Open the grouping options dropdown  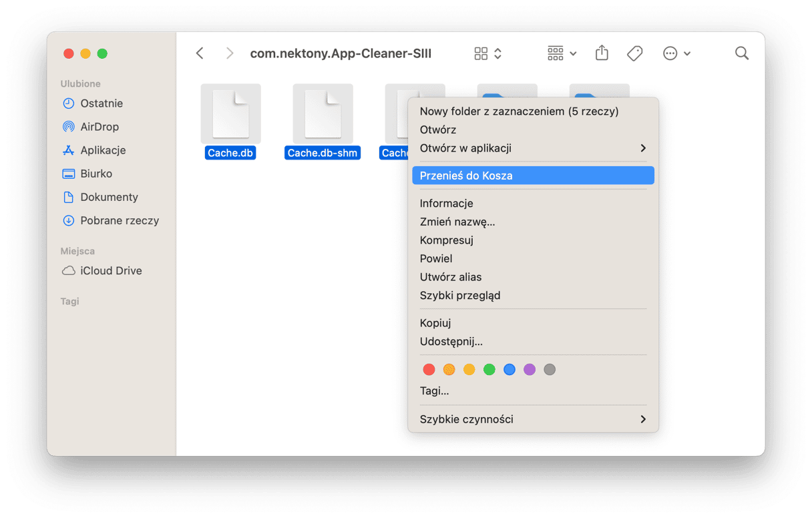(562, 53)
